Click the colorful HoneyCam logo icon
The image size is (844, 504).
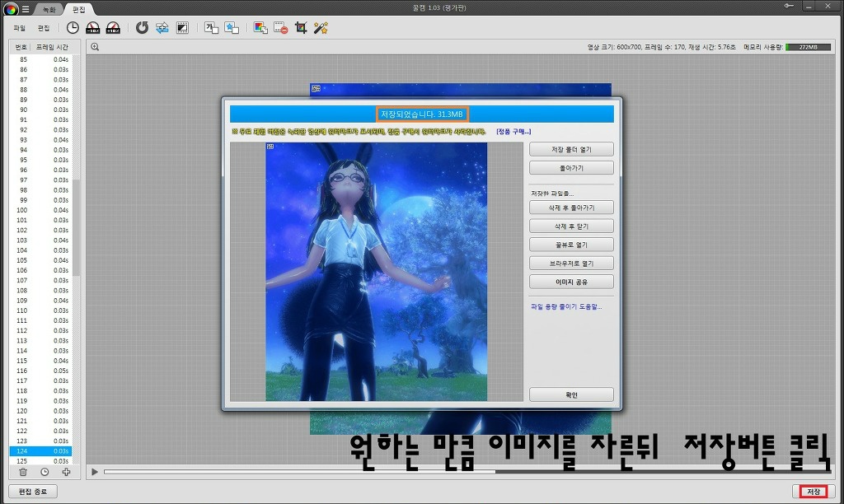point(10,8)
